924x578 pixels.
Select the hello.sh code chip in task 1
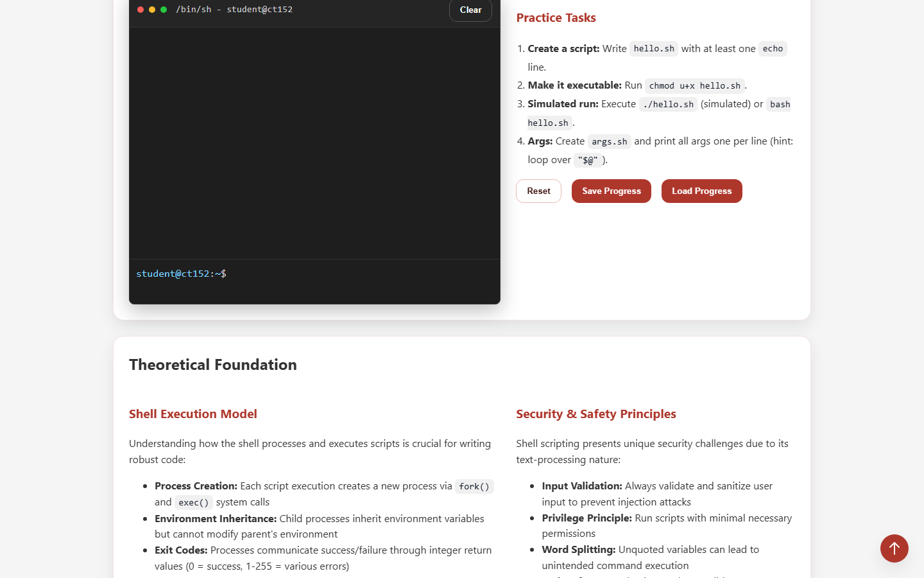pyautogui.click(x=653, y=48)
